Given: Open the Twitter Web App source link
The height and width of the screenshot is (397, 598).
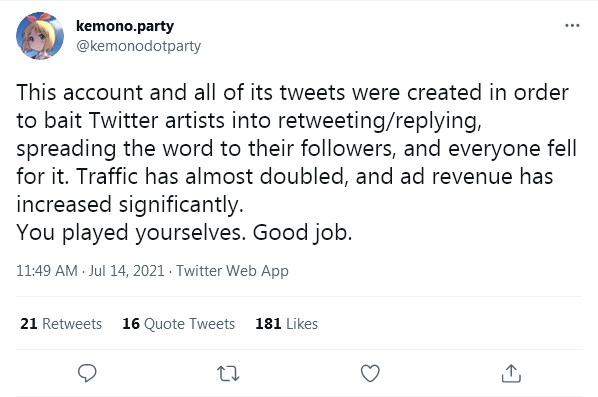Looking at the screenshot, I should coord(232,271).
